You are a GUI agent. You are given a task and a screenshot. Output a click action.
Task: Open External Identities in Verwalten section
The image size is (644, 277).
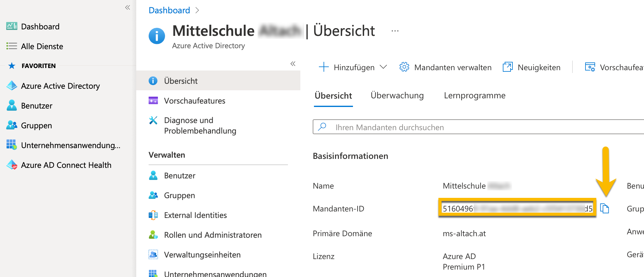click(x=195, y=215)
